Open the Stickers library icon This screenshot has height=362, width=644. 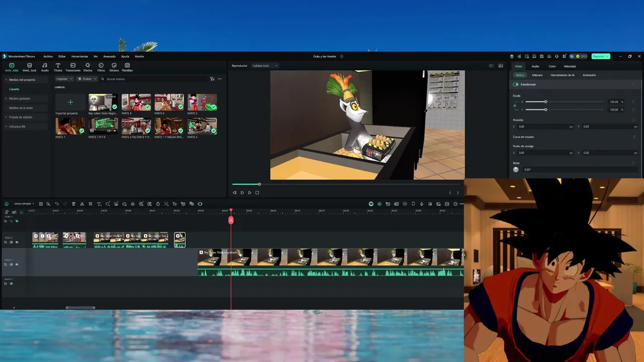(x=114, y=67)
